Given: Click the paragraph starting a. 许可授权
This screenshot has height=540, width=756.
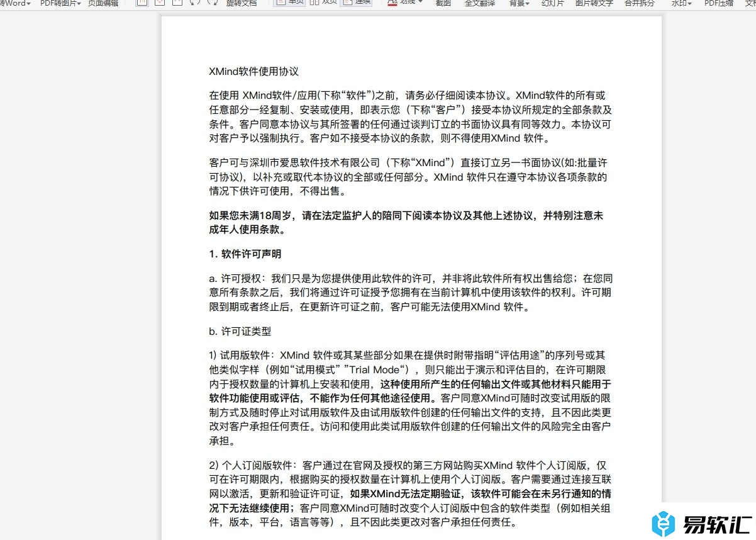Looking at the screenshot, I should coord(411,293).
